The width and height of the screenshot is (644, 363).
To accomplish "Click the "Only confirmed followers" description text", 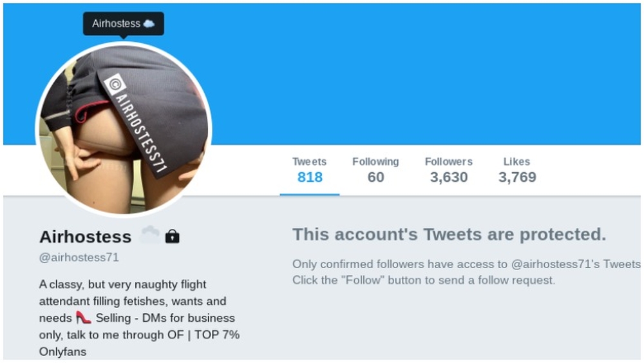I will tap(466, 271).
